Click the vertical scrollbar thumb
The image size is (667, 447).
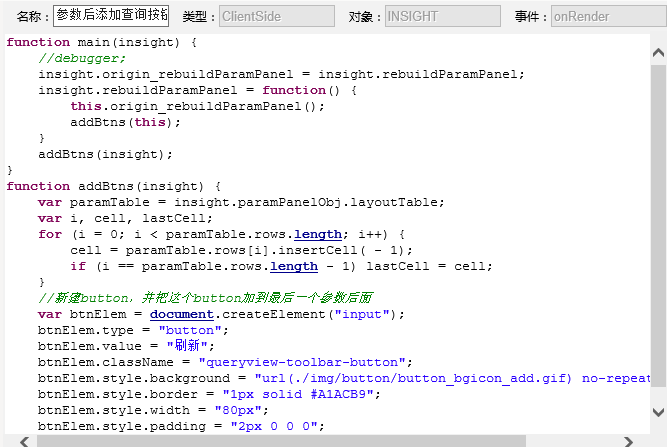click(x=658, y=227)
